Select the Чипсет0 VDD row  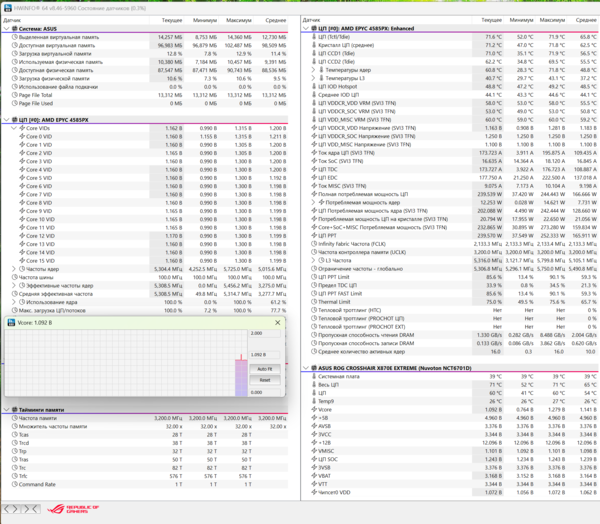[450, 492]
